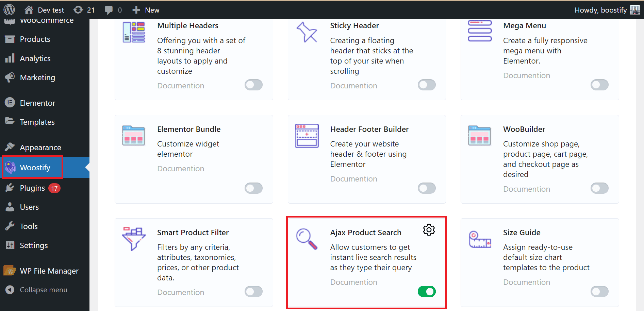Click the Header Footer Builder title
644x311 pixels.
369,129
